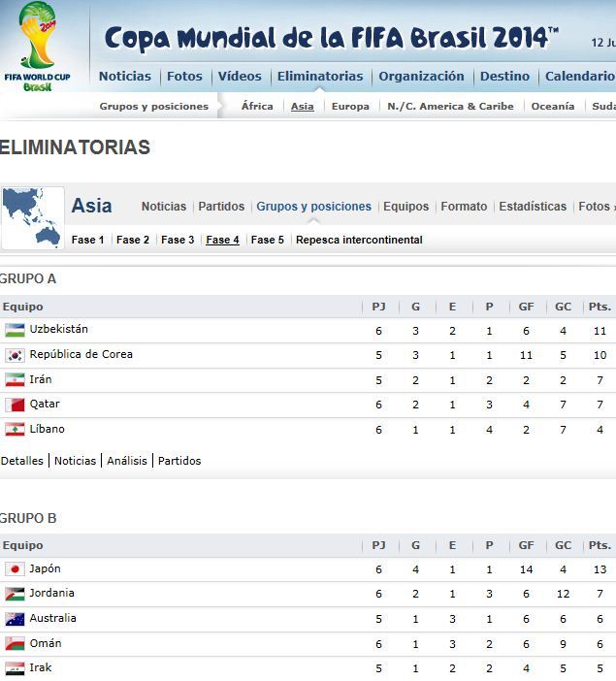This screenshot has height=681, width=616.
Task: Click the Japón flag icon
Action: click(15, 569)
